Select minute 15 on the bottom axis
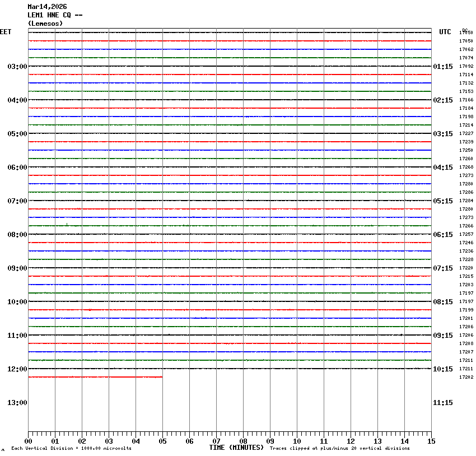The width and height of the screenshot is (476, 456). point(431,441)
